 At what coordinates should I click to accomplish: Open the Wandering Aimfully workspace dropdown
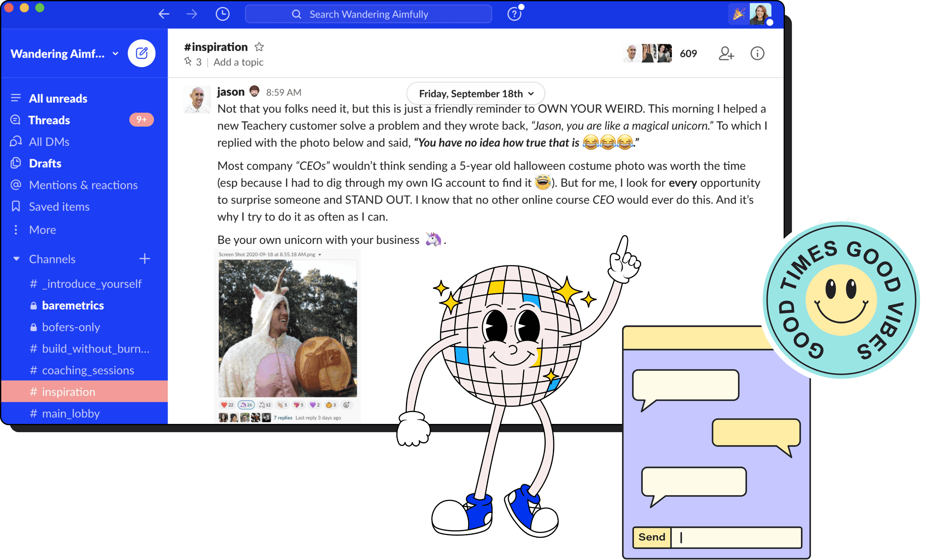pos(64,54)
